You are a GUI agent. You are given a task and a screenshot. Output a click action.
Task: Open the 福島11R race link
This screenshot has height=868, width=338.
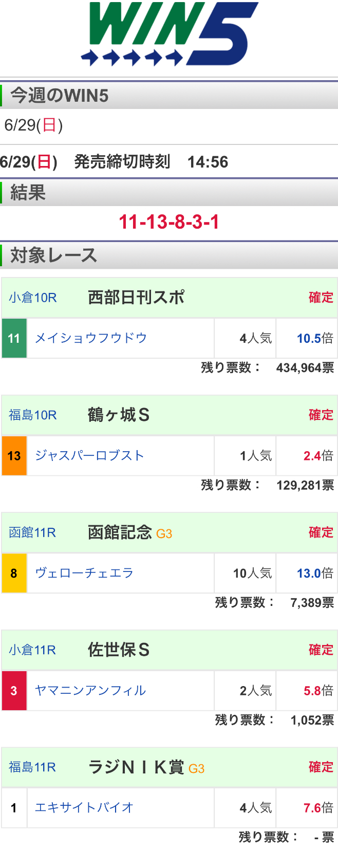click(x=32, y=767)
